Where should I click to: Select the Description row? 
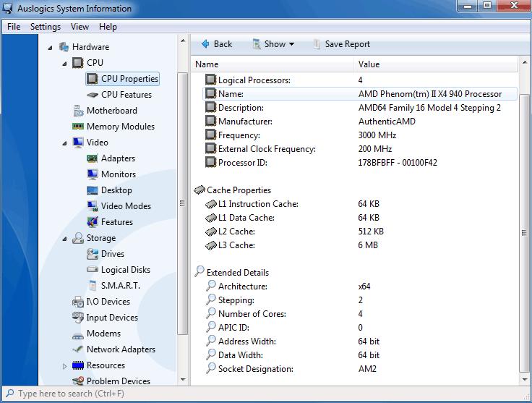point(360,108)
